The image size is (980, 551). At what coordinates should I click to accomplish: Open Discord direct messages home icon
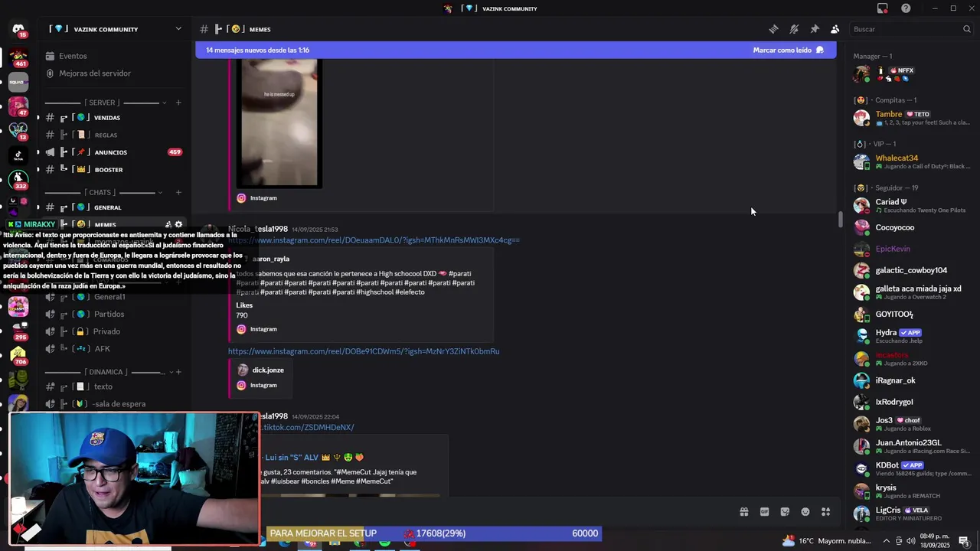[18, 30]
